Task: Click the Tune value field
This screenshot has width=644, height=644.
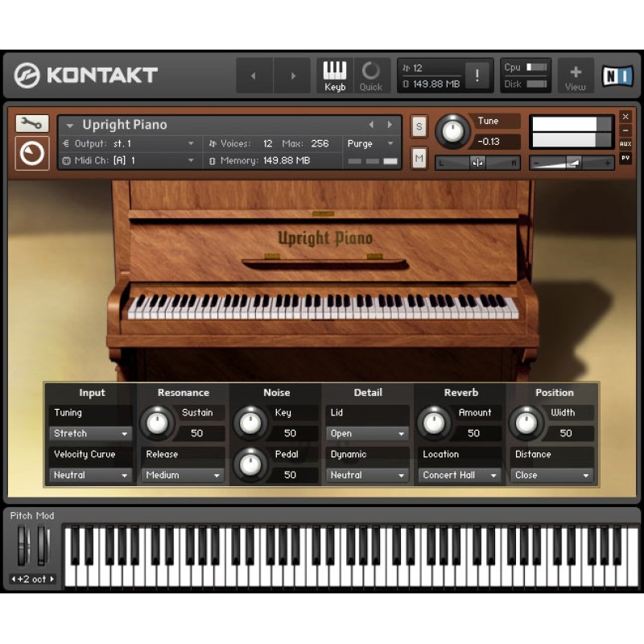Action: coord(498,142)
